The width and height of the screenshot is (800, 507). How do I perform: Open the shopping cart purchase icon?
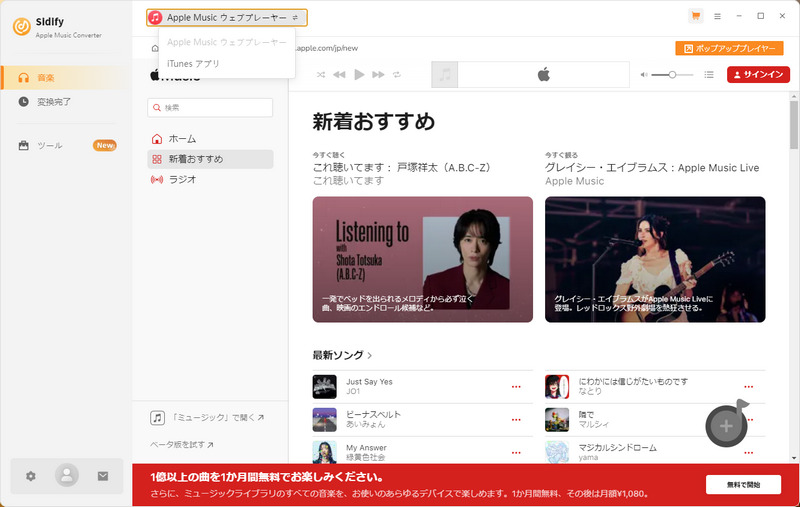[695, 16]
